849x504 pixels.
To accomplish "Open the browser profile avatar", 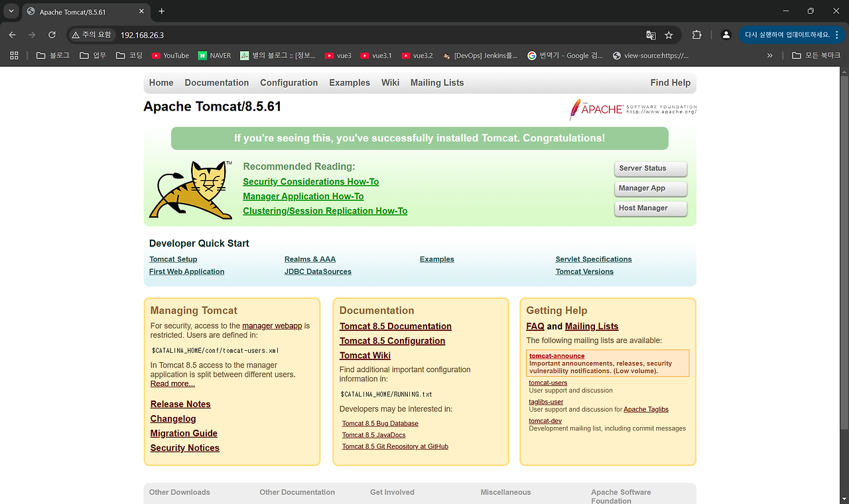I will click(x=726, y=34).
